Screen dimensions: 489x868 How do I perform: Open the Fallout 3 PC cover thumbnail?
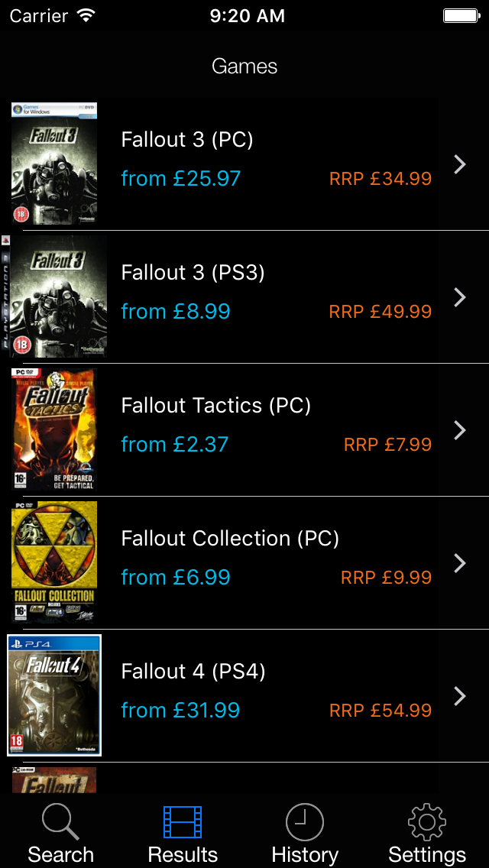53,163
